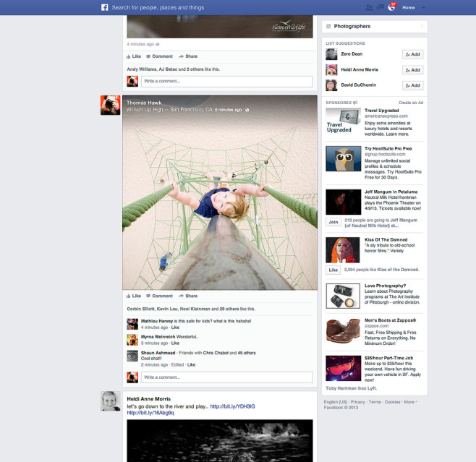
Task: Like the top wildlife photo post
Action: pyautogui.click(x=134, y=56)
